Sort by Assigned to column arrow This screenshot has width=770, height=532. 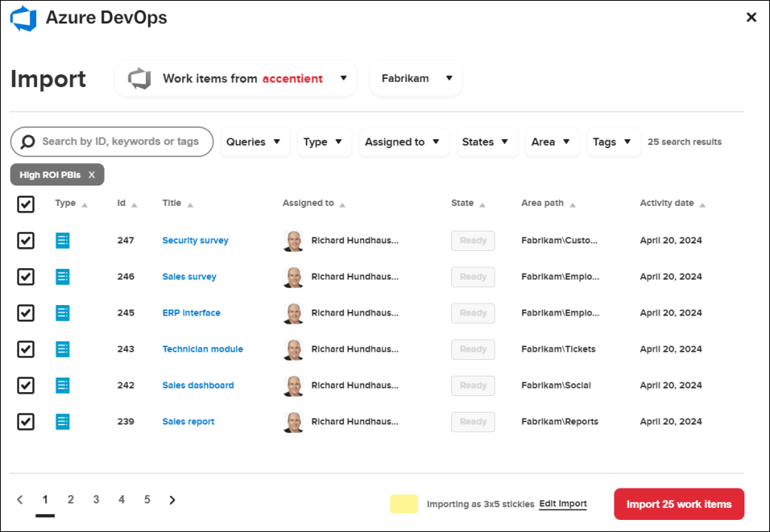point(342,205)
